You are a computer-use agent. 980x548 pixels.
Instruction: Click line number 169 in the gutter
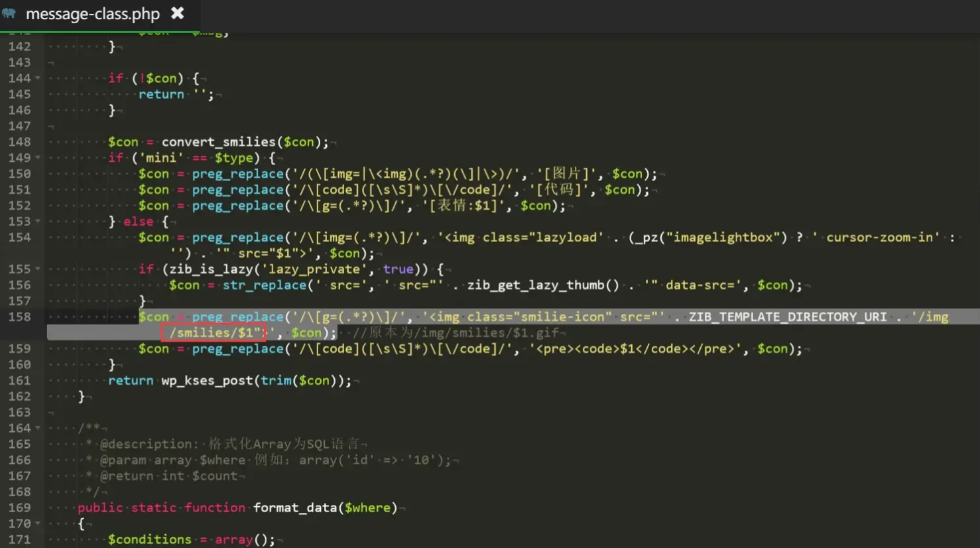(19, 508)
